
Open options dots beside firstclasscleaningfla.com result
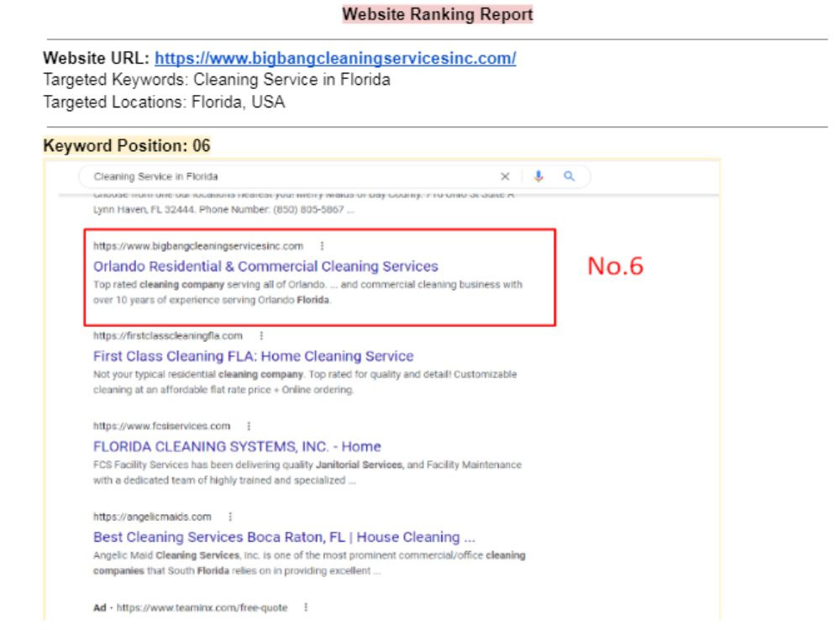261,336
